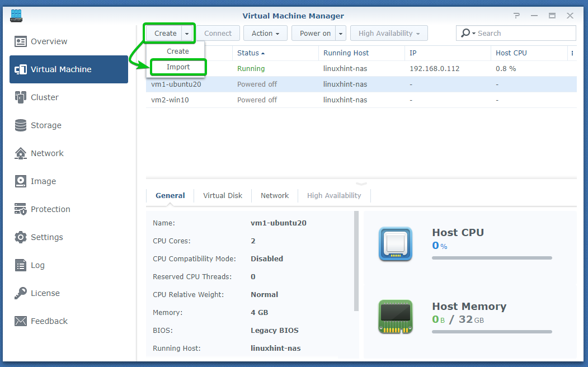Screen dimensions: 588x367
Task: Click the Protection shield icon
Action: [x=21, y=209]
